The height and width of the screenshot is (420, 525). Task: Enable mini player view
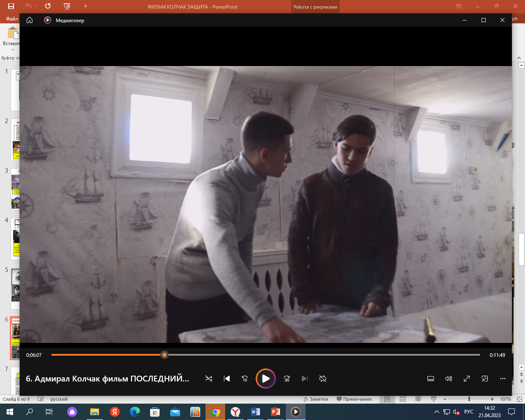(485, 379)
